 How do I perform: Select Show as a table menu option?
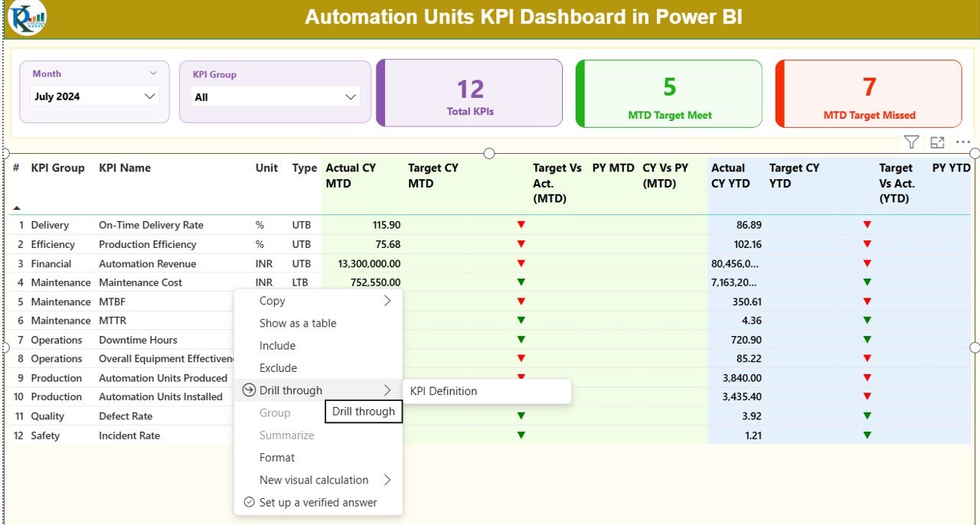coord(298,323)
